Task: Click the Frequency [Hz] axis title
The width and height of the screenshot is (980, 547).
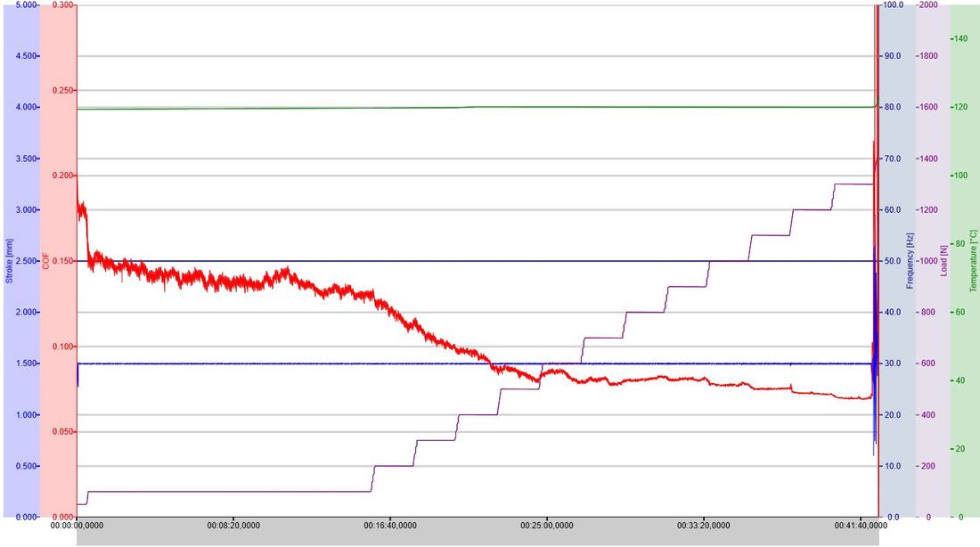Action: pyautogui.click(x=910, y=261)
